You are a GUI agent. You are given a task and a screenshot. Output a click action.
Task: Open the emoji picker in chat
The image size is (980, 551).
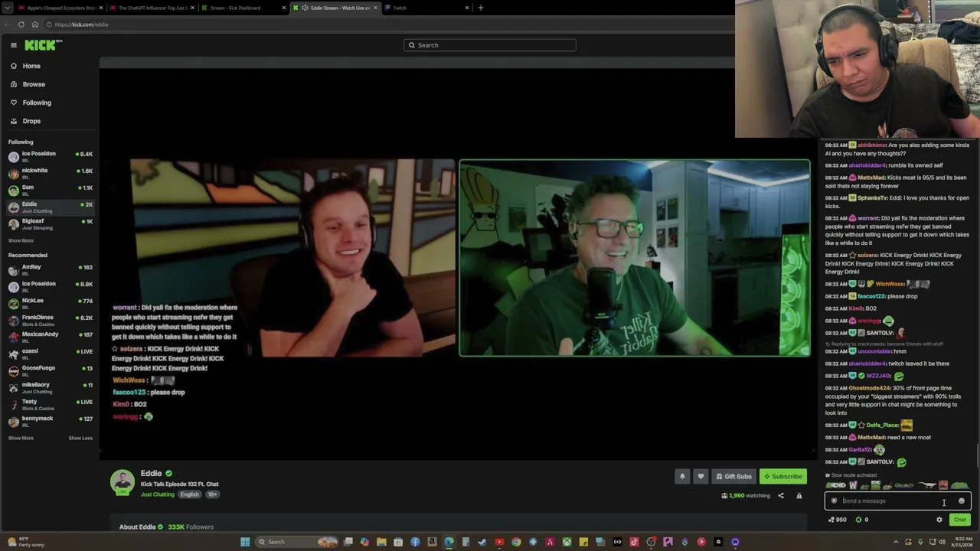[962, 501]
